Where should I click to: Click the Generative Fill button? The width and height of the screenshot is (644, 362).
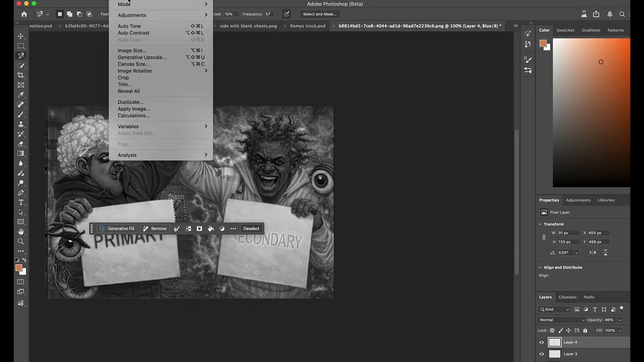coord(117,229)
